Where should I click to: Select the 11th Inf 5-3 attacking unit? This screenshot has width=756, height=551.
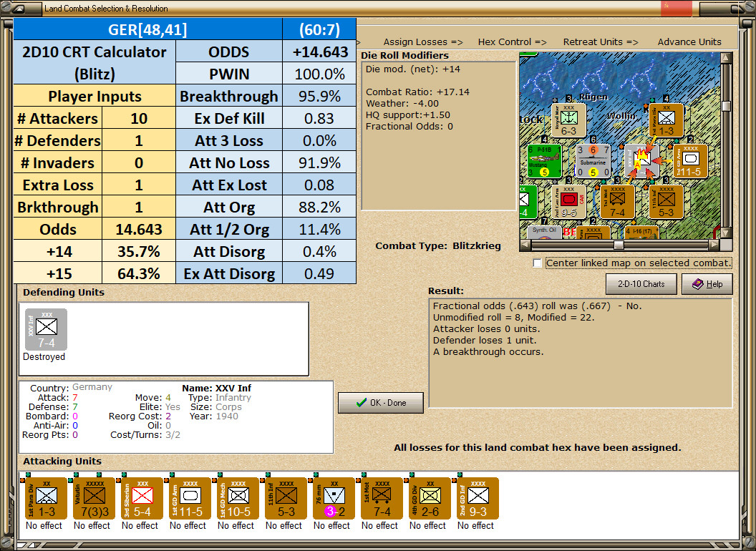coord(286,499)
